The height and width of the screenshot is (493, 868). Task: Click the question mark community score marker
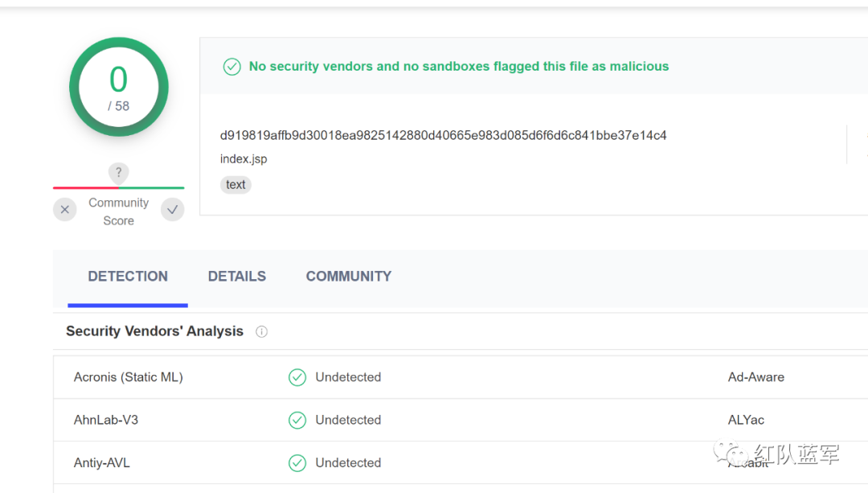click(x=118, y=172)
